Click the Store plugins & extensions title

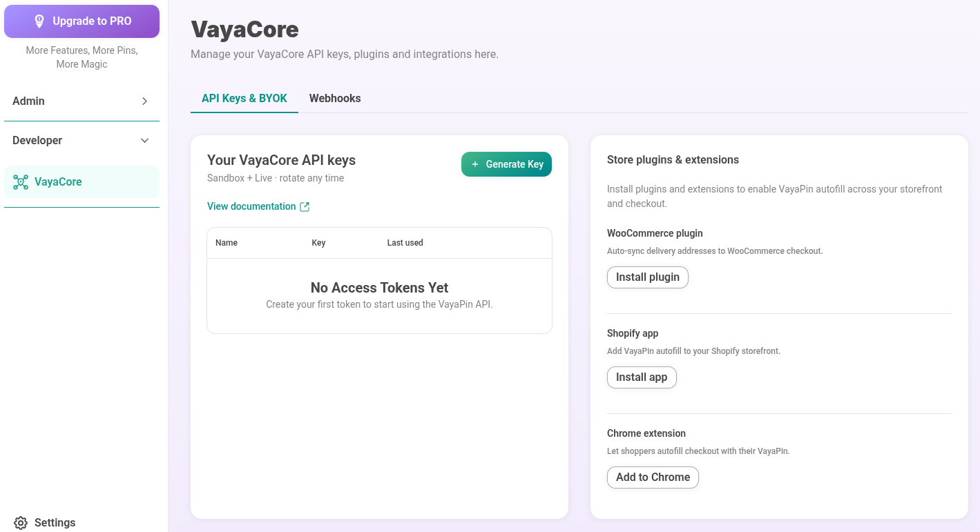(673, 160)
